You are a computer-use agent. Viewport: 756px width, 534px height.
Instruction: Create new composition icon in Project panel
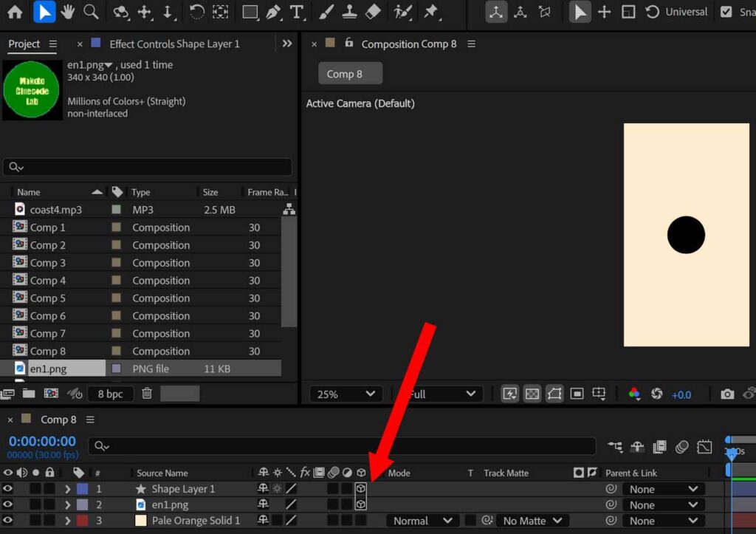click(51, 394)
